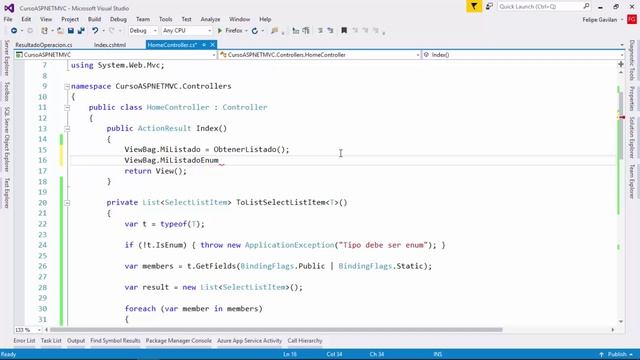The image size is (640, 360).
Task: Close the HomeController.cs tab
Action: point(213,45)
